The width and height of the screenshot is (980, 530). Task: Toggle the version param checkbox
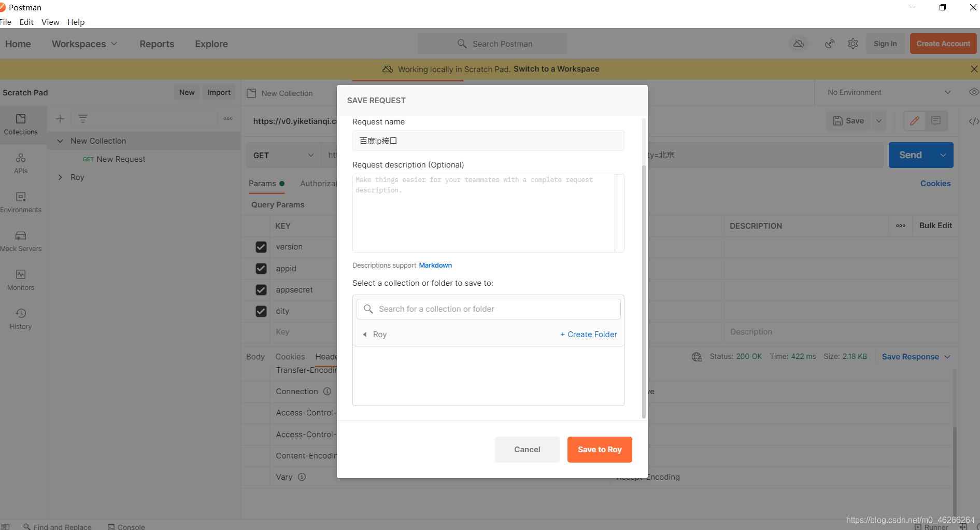click(x=261, y=247)
